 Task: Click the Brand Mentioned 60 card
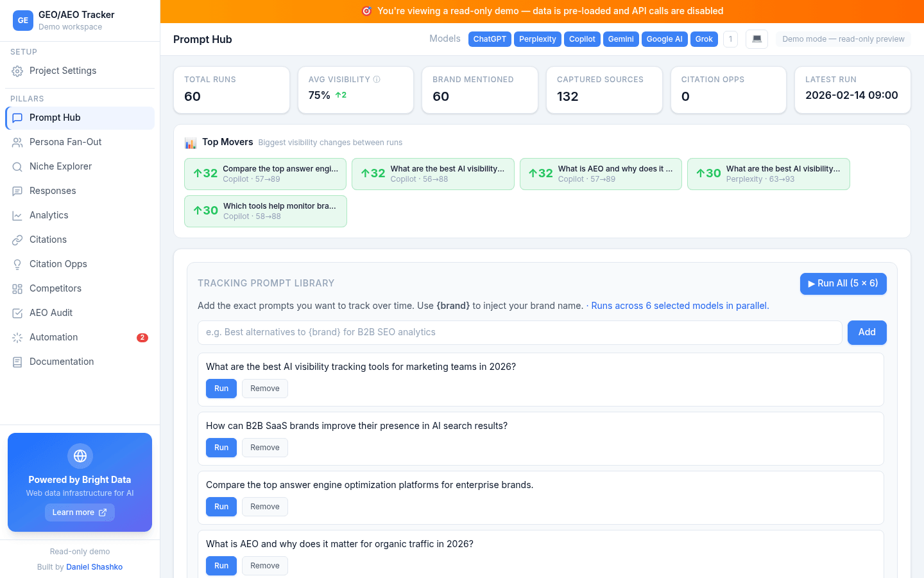tap(480, 90)
